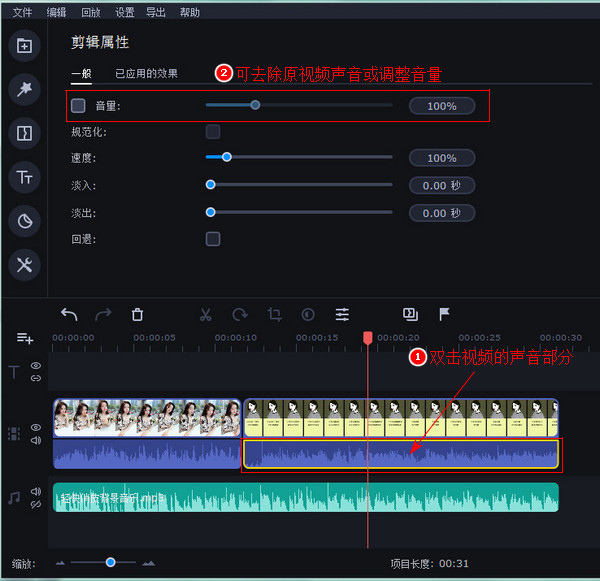Open the Transitions sidebar panel

point(24,133)
